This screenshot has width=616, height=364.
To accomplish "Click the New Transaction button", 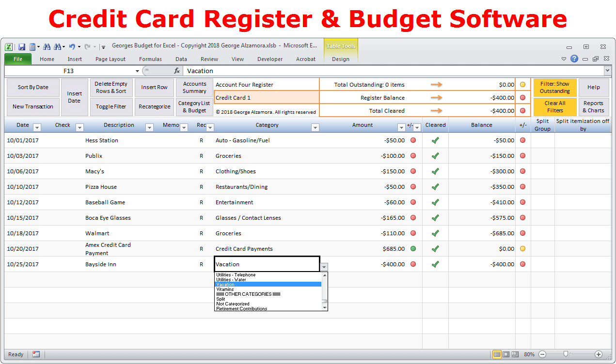I will pos(33,106).
